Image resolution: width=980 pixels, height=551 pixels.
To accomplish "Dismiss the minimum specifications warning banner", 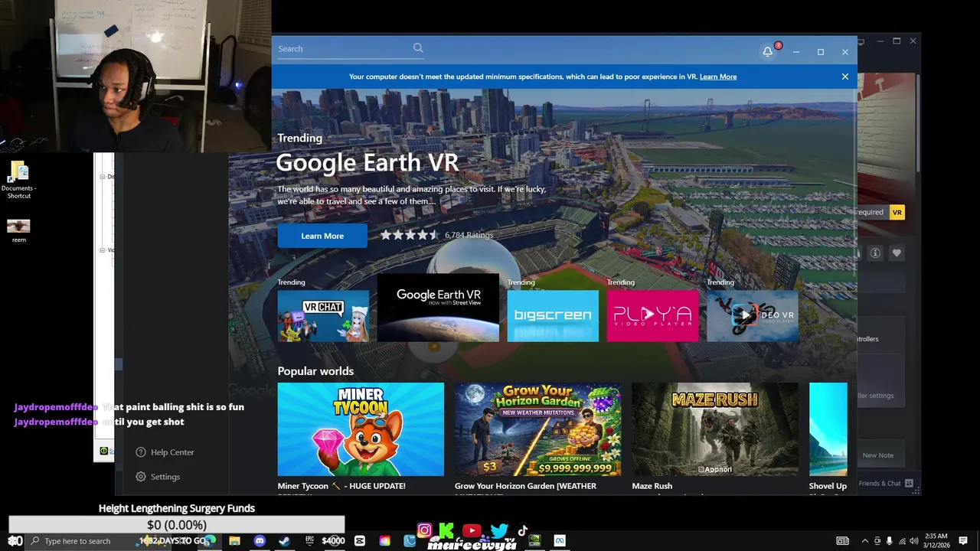I will [x=845, y=77].
